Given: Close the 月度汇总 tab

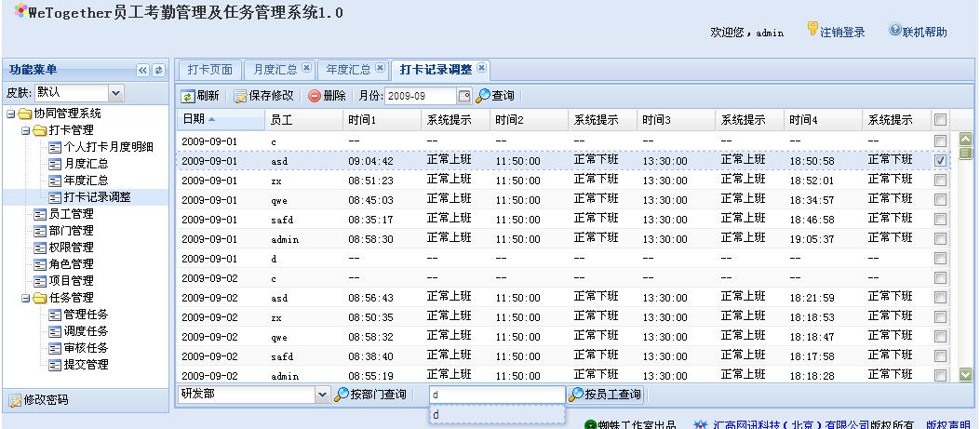Looking at the screenshot, I should [x=307, y=68].
